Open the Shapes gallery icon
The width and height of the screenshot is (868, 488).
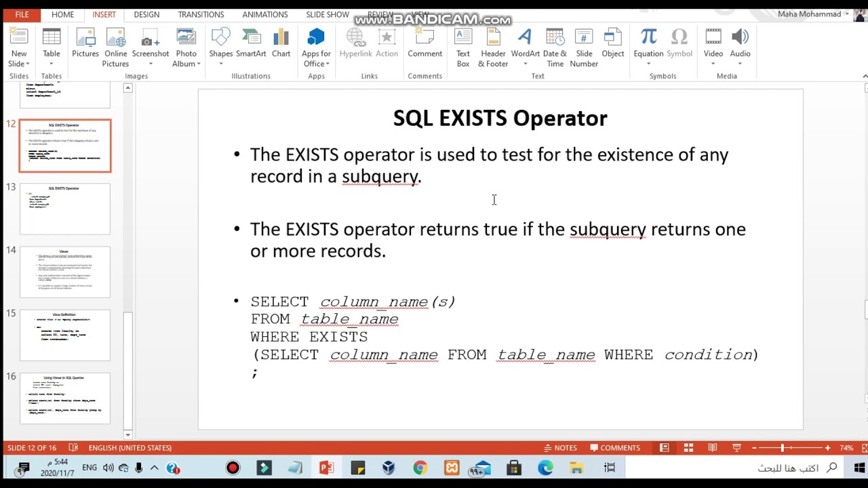pyautogui.click(x=220, y=37)
